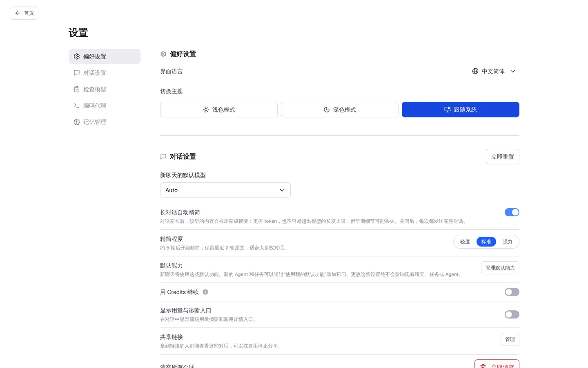Open 记忆管理 settings section

(x=105, y=122)
